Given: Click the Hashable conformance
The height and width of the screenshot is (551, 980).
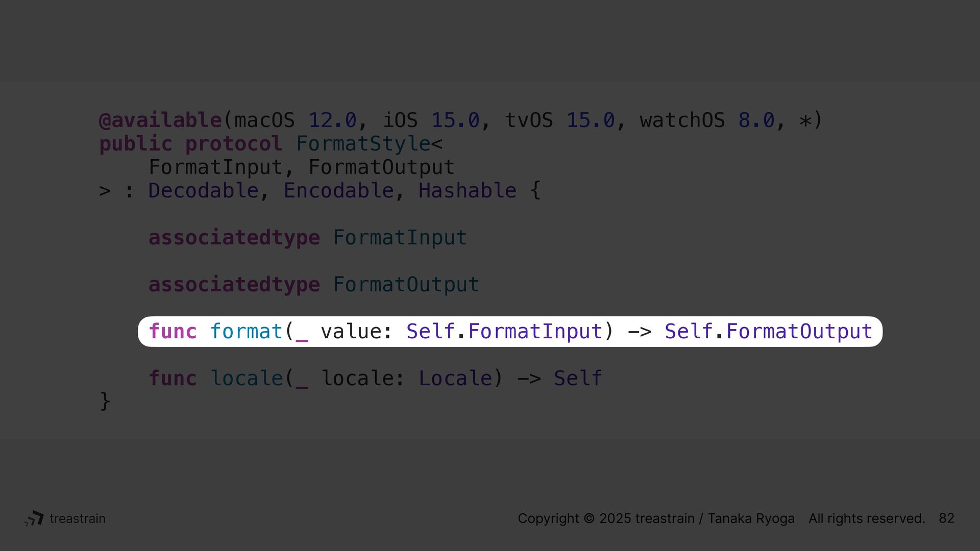Looking at the screenshot, I should (468, 191).
